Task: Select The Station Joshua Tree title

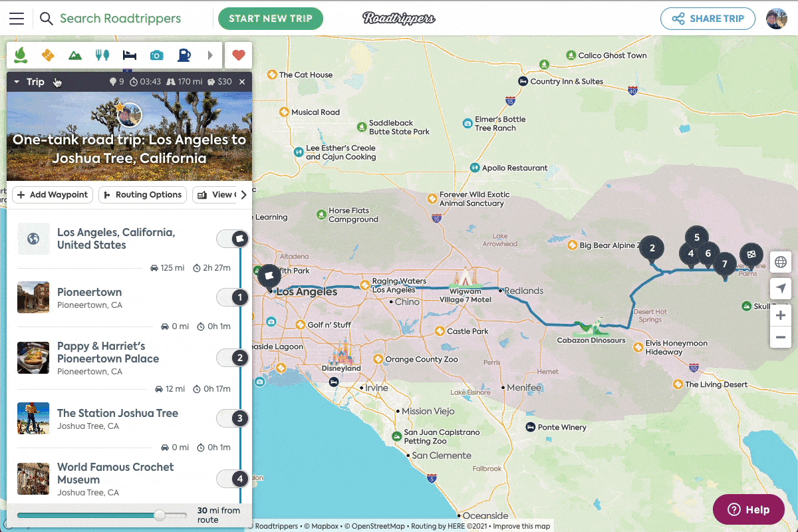Action: pyautogui.click(x=118, y=413)
